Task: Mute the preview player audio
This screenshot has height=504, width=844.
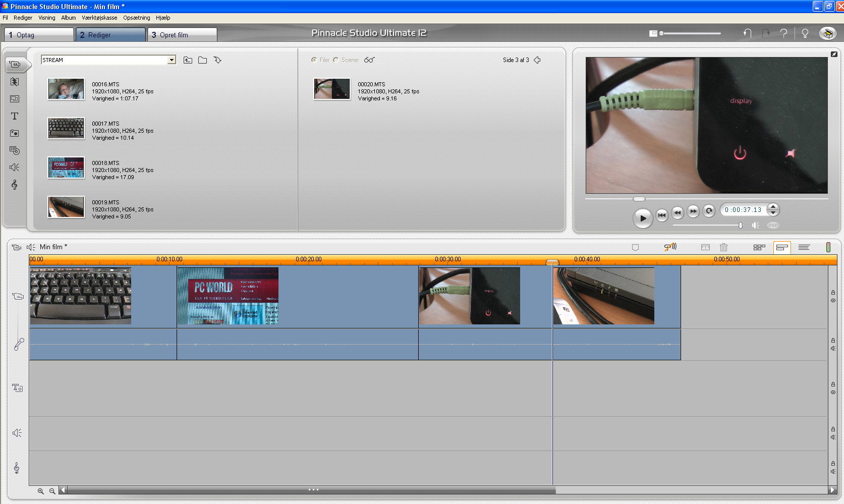Action: 755,226
